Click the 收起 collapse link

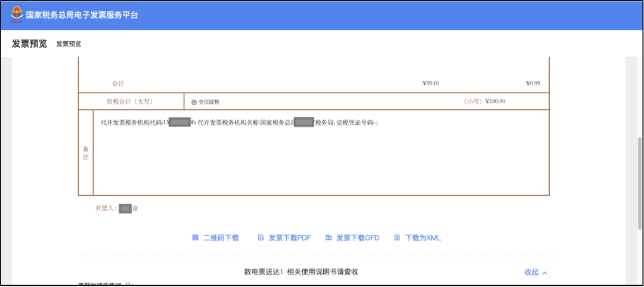click(531, 272)
